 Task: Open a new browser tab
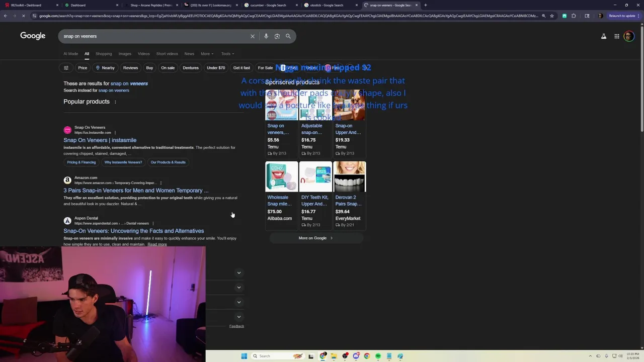click(426, 5)
